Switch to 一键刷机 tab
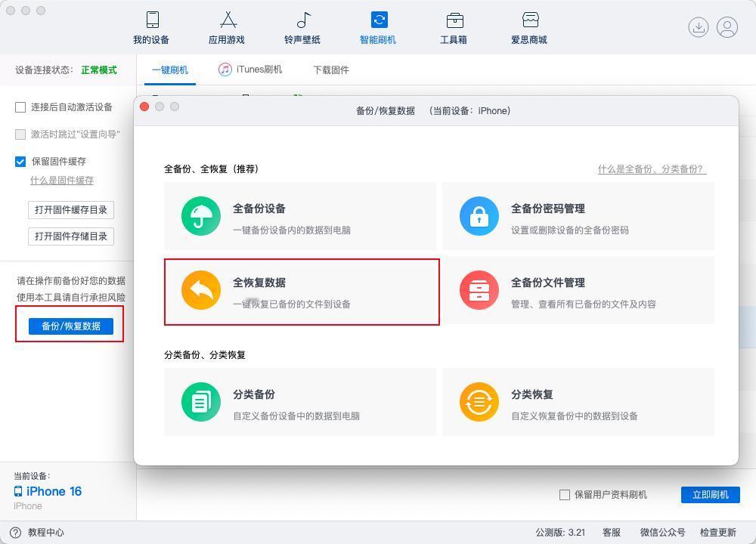Image resolution: width=756 pixels, height=544 pixels. (170, 70)
